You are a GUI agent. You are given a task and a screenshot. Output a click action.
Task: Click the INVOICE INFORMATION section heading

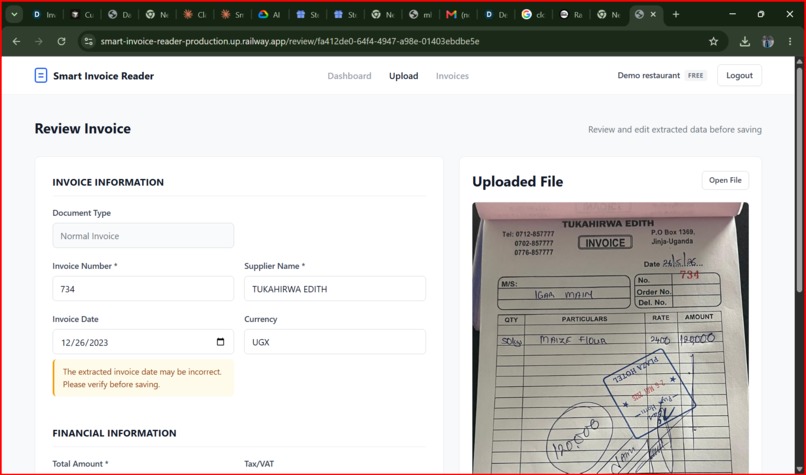click(108, 182)
